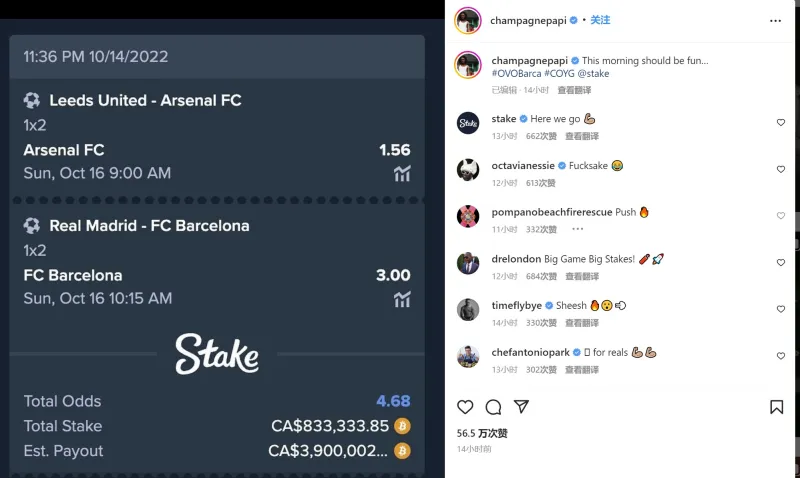Open the stats chart icon for the Arsenal FC bet
Viewport: 800px width, 478px height.
[x=402, y=174]
